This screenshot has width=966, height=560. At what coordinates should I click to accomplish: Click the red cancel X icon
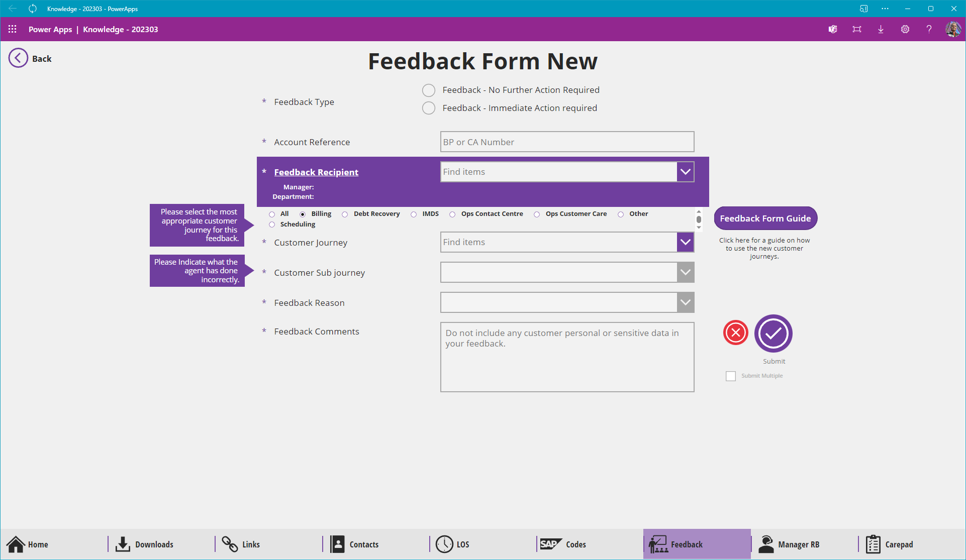(735, 332)
